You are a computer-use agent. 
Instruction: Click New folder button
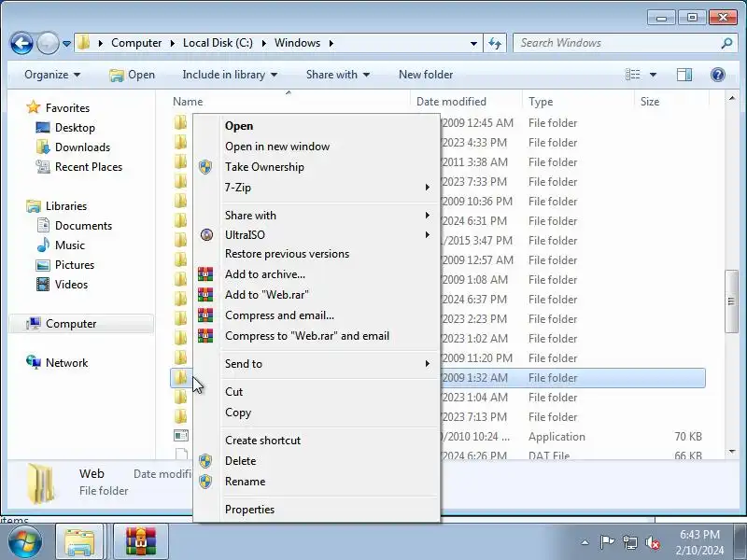point(426,75)
